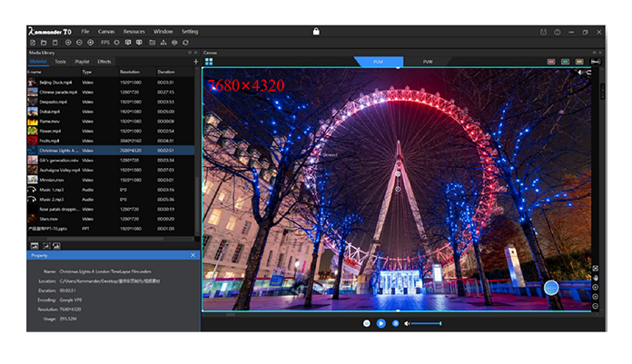Click the grid layout icon above canvas
This screenshot has height=364, width=632.
(x=208, y=62)
